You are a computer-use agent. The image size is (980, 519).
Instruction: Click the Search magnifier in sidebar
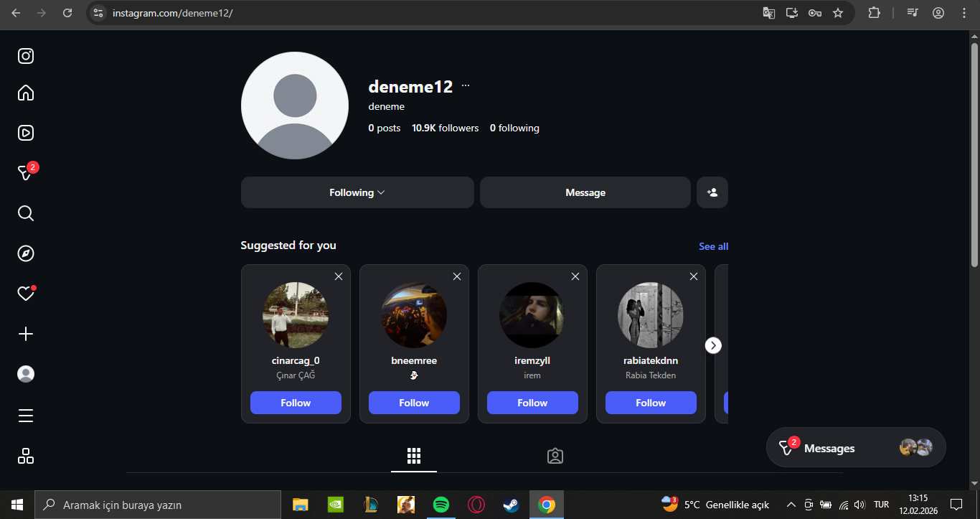coord(26,213)
